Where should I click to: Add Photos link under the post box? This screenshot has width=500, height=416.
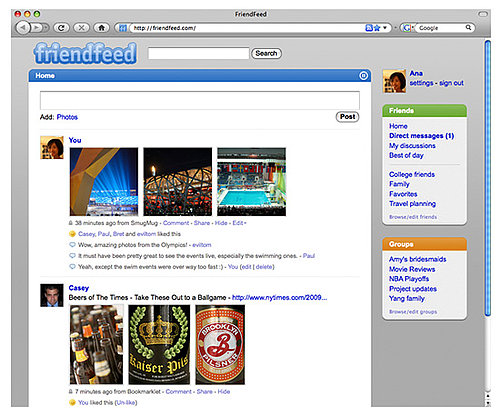click(67, 117)
